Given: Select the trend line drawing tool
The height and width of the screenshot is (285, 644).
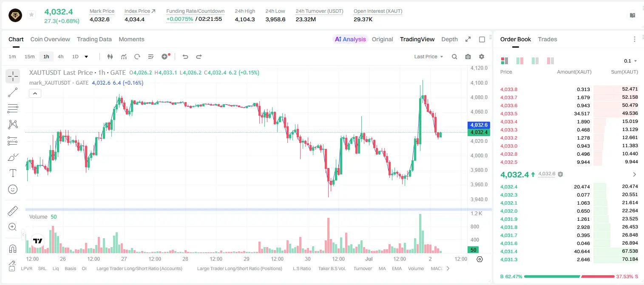Looking at the screenshot, I should (x=13, y=92).
